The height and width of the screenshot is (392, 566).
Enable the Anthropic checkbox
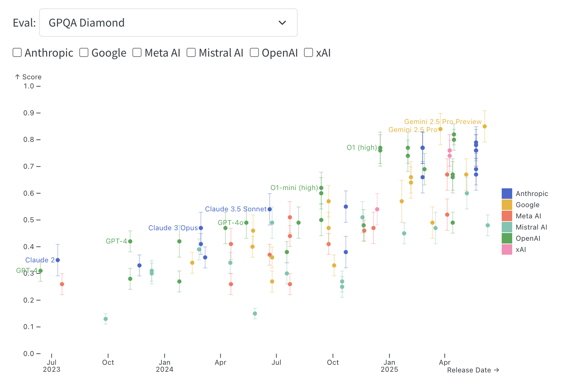(17, 52)
